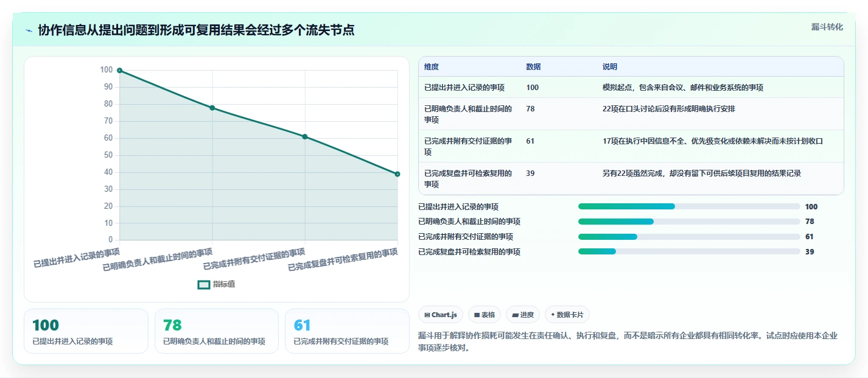This screenshot has height=378, width=868.
Task: Click progress label 已明确负责人和截止时间的事项
Action: coord(469,222)
